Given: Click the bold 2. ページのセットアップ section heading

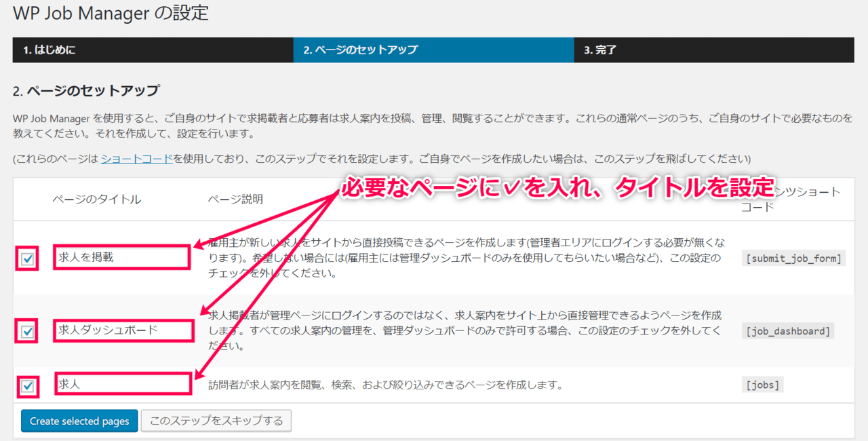Looking at the screenshot, I should click(86, 91).
